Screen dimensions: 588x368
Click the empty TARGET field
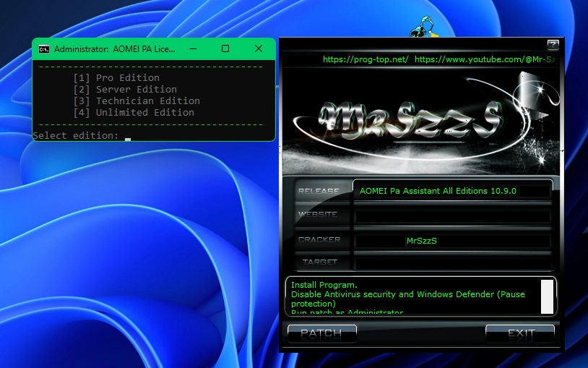452,264
